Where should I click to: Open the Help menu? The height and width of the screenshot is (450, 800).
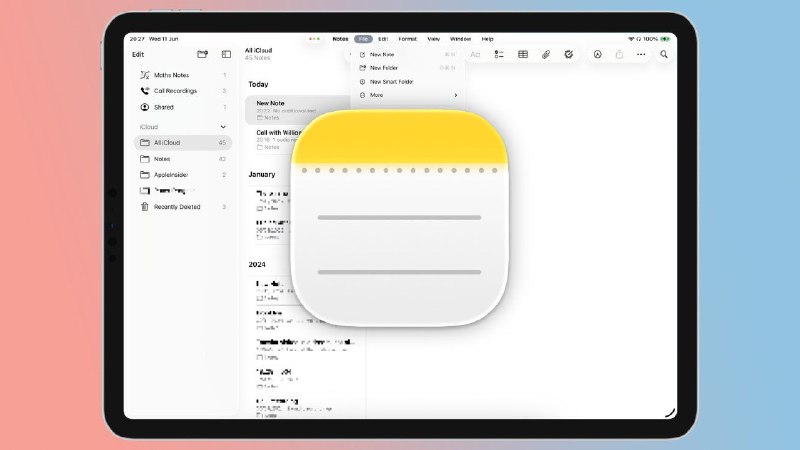487,39
